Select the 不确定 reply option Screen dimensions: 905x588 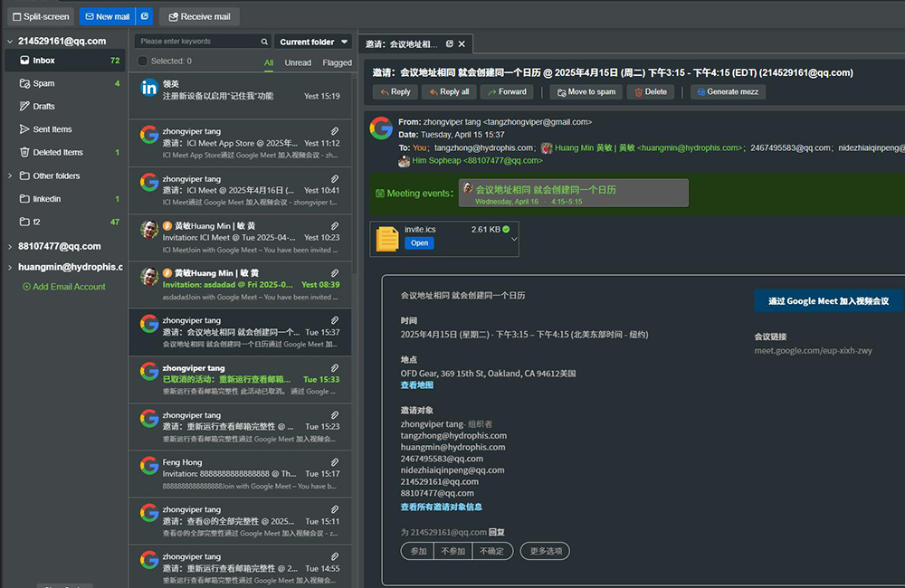[493, 550]
